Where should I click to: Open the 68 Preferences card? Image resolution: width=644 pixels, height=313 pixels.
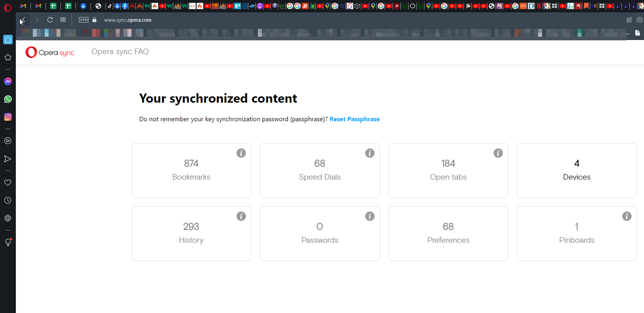(448, 234)
